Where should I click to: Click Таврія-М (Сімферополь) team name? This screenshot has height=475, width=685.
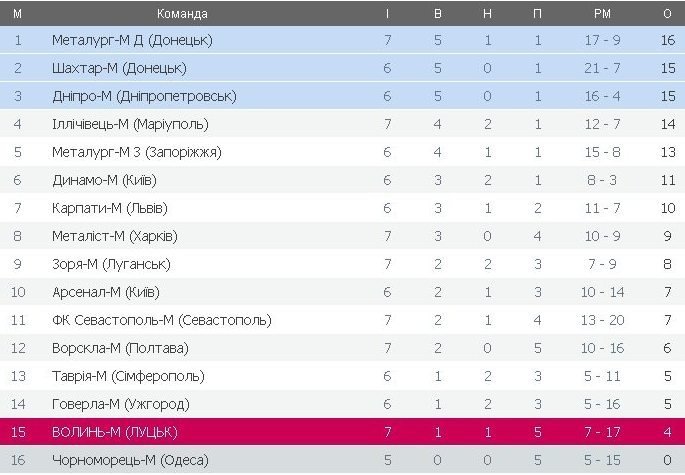tap(128, 376)
